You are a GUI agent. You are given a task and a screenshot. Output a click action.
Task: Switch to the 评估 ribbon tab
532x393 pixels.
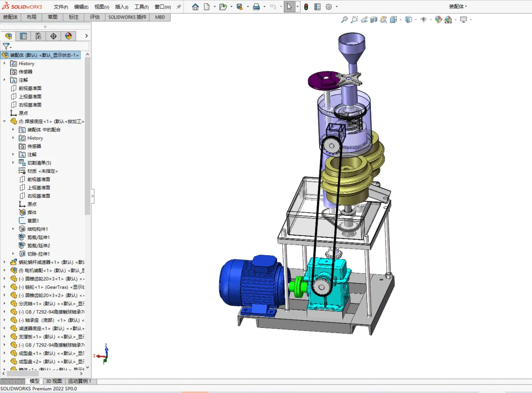[x=95, y=17]
